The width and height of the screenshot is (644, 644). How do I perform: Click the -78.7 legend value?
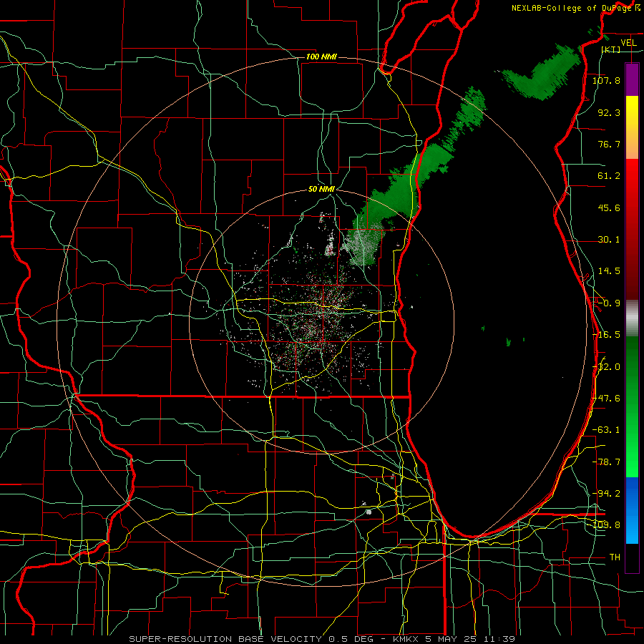(x=606, y=462)
